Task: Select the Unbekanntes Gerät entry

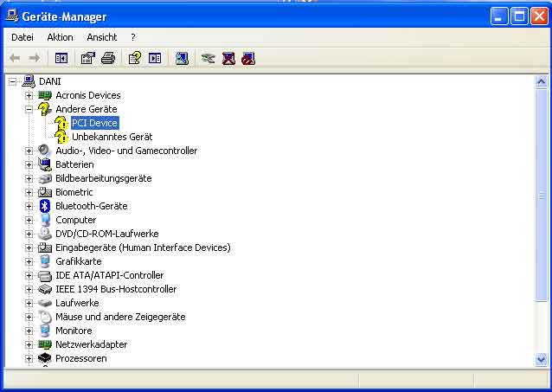Action: click(x=112, y=137)
